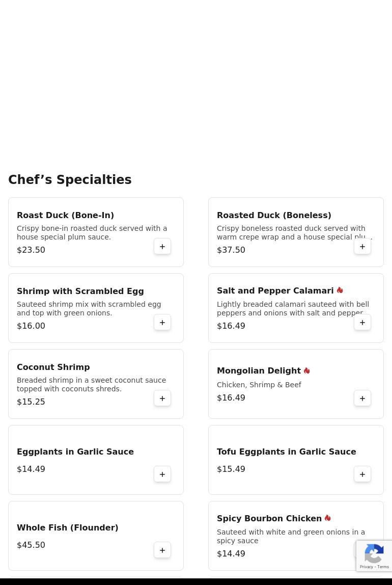Open Roast Duck (Bone-In) item title
Screen dimensions: 392x585
tap(65, 215)
